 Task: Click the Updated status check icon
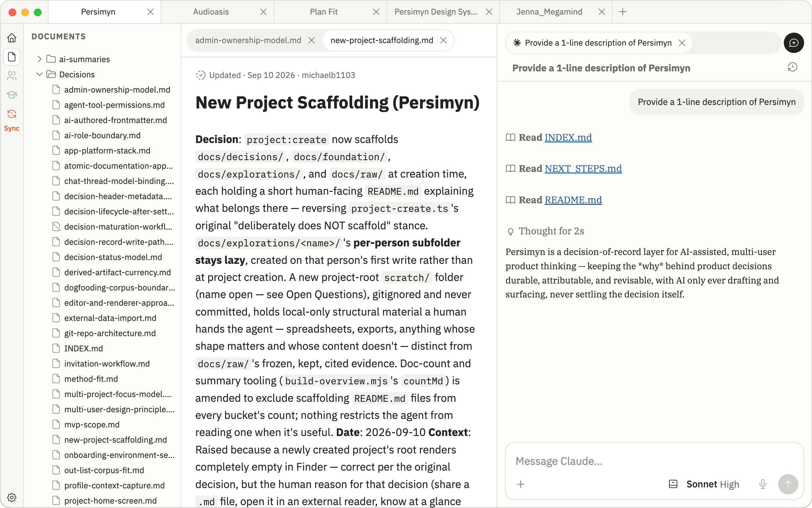click(x=201, y=75)
